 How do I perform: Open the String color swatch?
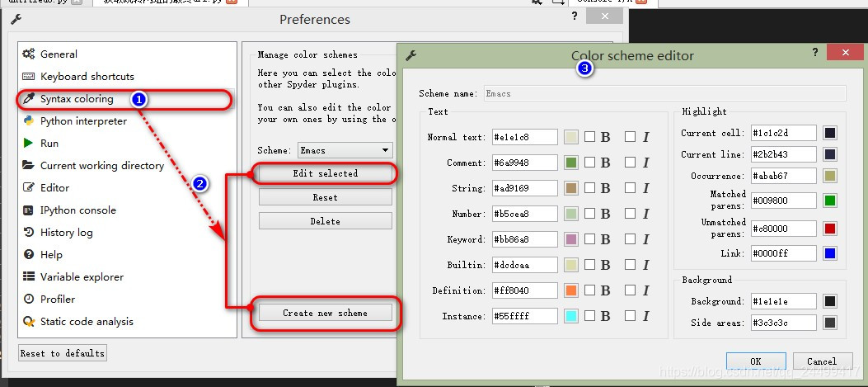[x=571, y=188]
